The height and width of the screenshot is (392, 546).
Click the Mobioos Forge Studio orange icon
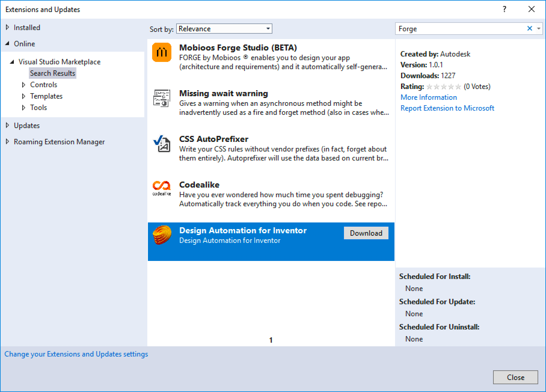coord(162,52)
